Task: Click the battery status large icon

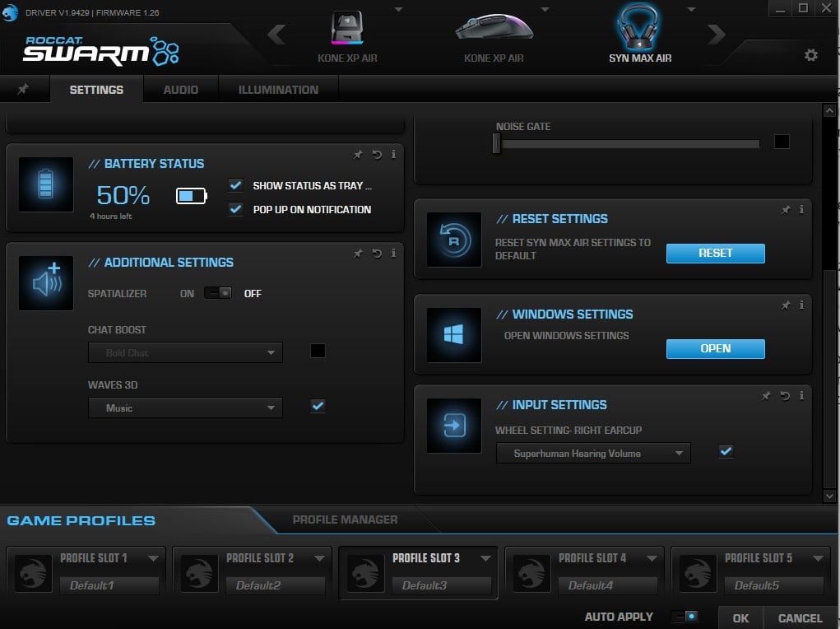Action: point(46,184)
